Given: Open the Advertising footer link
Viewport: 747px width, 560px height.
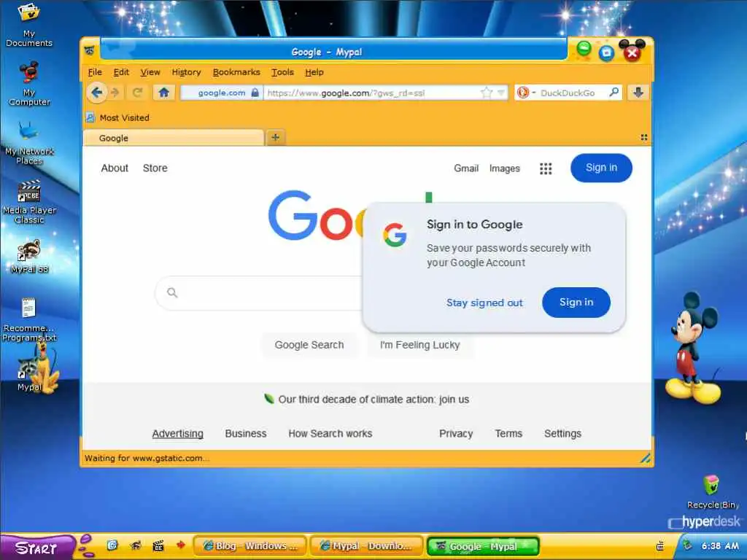Looking at the screenshot, I should [178, 433].
